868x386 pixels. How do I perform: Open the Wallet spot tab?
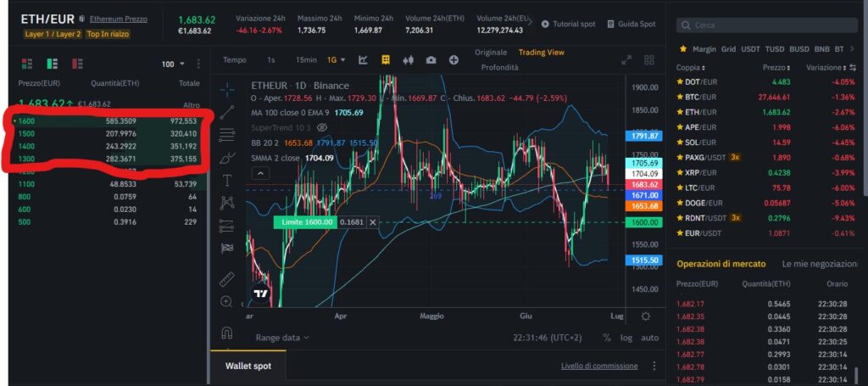click(248, 366)
